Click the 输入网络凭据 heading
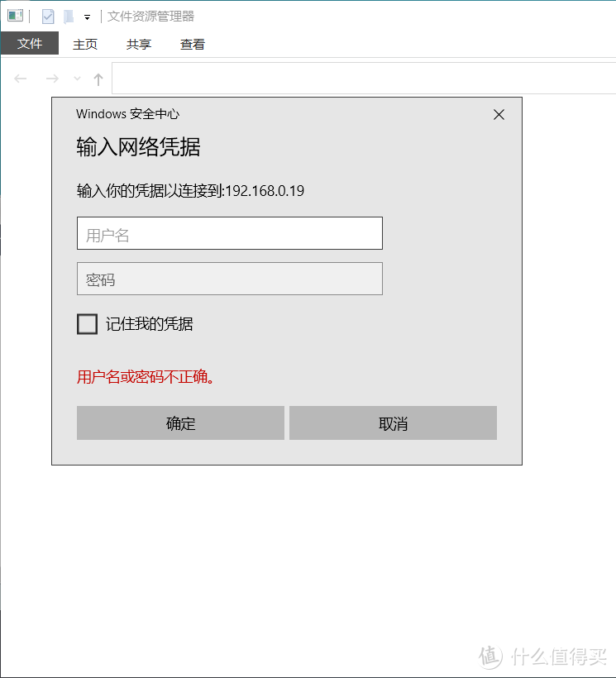Viewport: 616px width, 678px height. coord(138,147)
